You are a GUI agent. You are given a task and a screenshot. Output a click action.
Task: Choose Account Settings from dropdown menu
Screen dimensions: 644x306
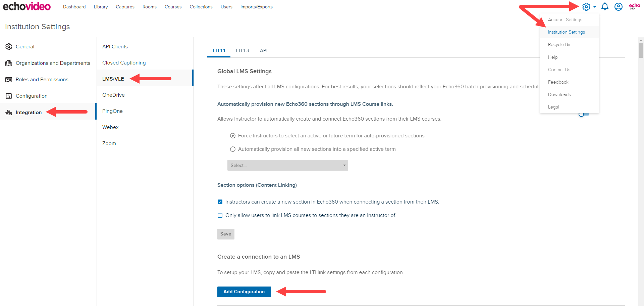pyautogui.click(x=570, y=19)
